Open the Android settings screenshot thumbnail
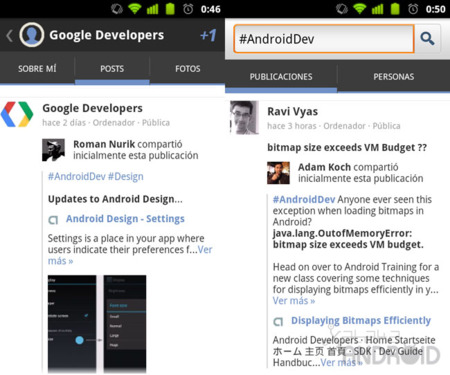Image resolution: width=450 pixels, height=375 pixels. [97, 323]
